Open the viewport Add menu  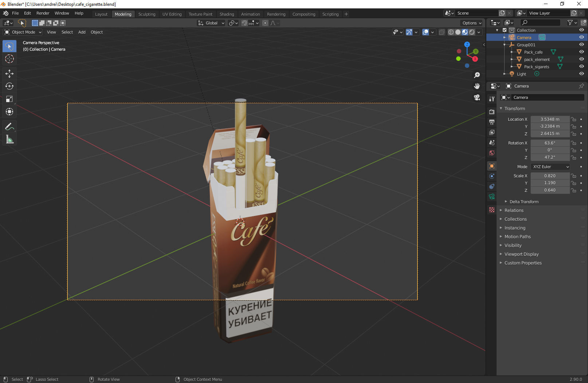82,32
